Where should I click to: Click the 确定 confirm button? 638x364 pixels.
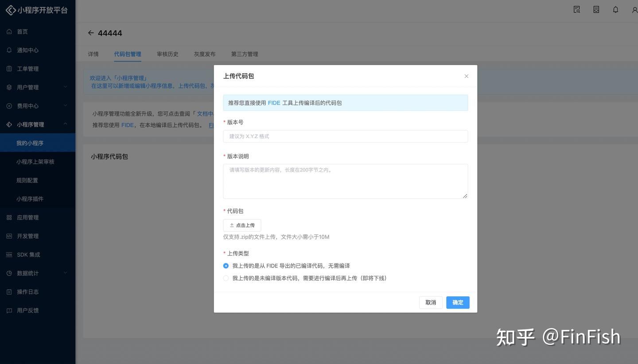458,302
